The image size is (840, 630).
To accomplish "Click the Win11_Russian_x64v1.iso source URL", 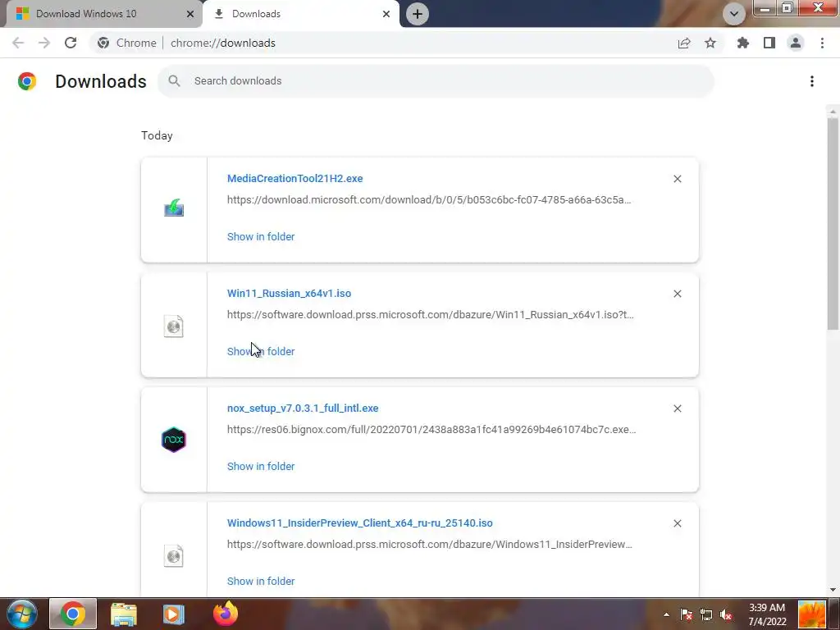I will coord(430,314).
